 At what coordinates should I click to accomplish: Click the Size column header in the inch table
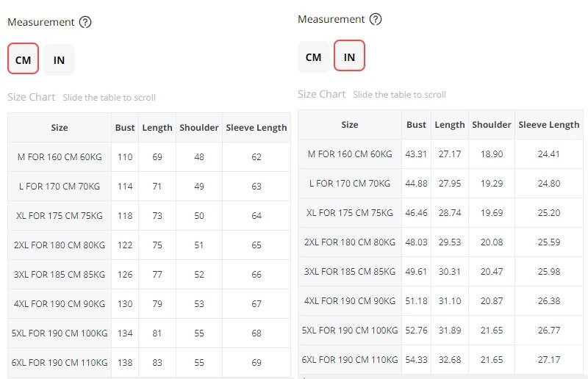pyautogui.click(x=350, y=124)
